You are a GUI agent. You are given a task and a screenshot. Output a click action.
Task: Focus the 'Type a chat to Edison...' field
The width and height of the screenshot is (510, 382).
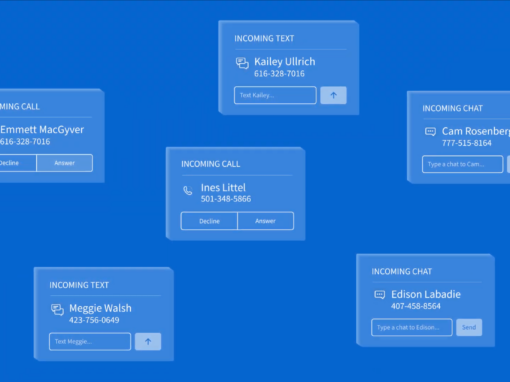point(412,327)
